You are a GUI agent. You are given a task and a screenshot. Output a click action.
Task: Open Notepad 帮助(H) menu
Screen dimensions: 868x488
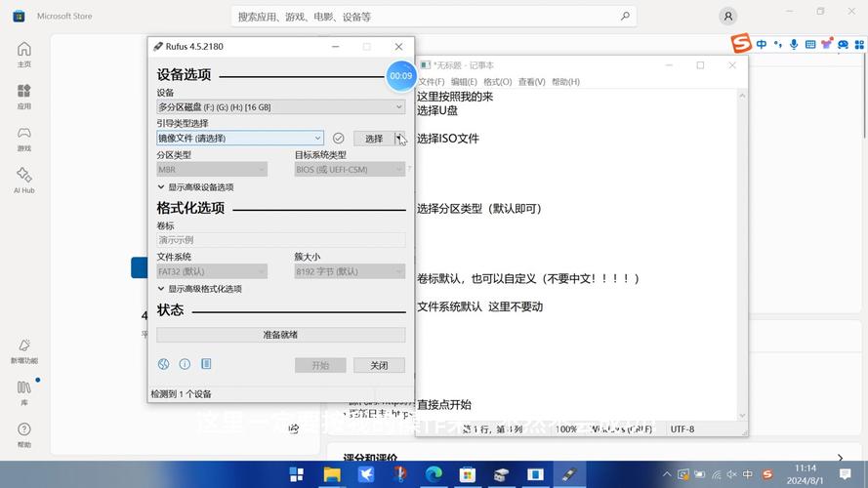click(x=565, y=81)
